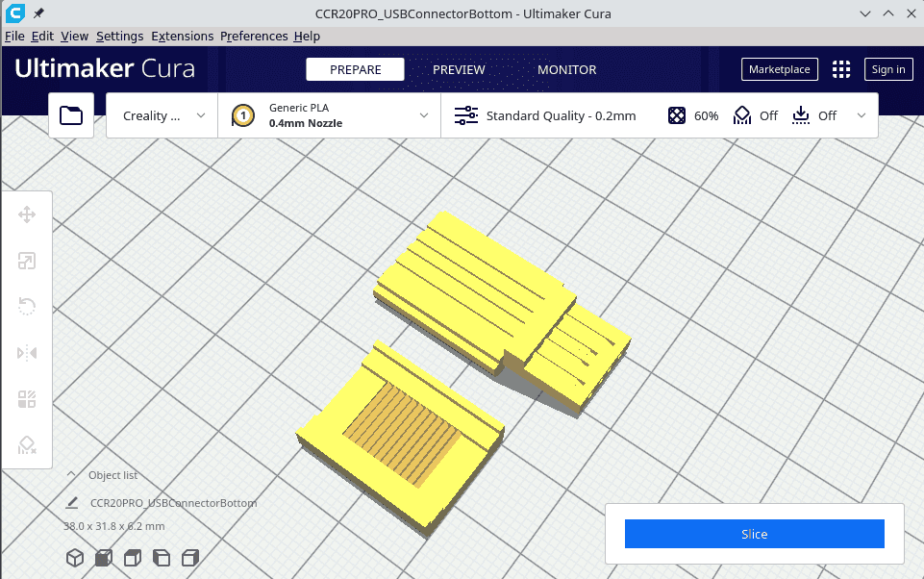Viewport: 924px width, 579px height.
Task: Click the Cura app logo icon
Action: click(14, 13)
